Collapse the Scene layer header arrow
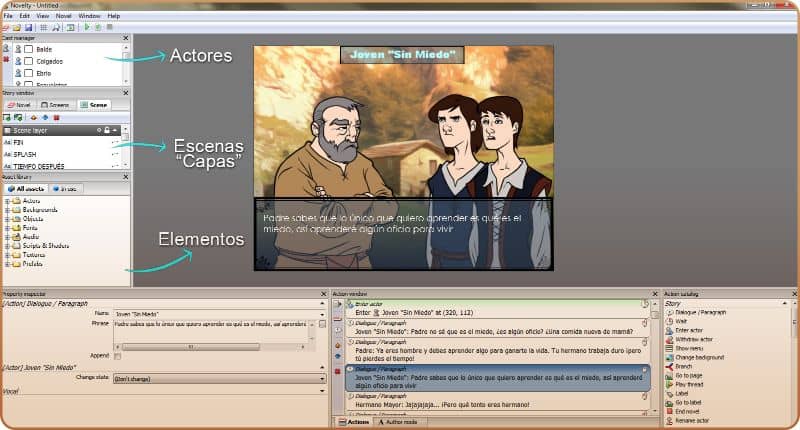 115,131
